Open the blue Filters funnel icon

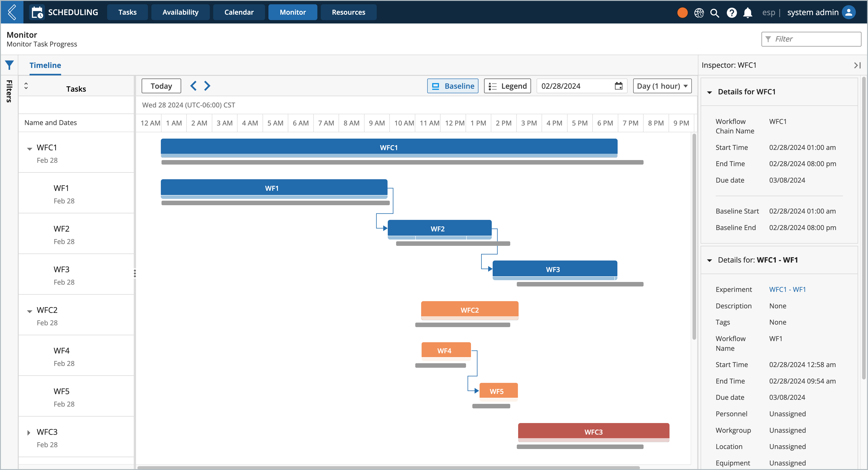point(9,65)
